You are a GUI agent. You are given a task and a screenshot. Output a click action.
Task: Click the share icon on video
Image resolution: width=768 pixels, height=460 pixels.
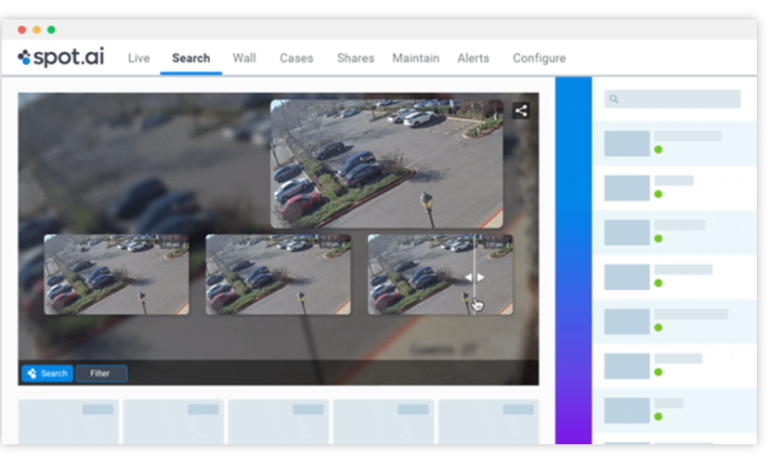point(521,111)
